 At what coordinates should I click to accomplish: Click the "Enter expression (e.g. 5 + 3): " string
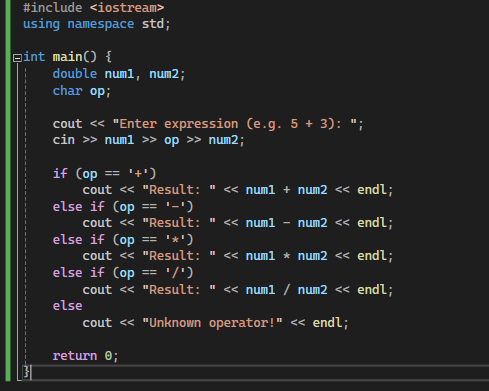[235, 124]
